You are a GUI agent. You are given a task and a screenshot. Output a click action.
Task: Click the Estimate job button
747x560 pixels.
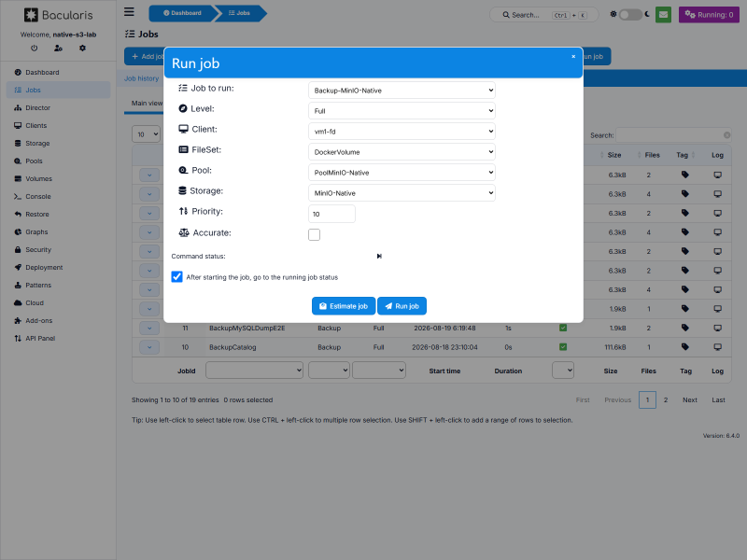point(344,306)
